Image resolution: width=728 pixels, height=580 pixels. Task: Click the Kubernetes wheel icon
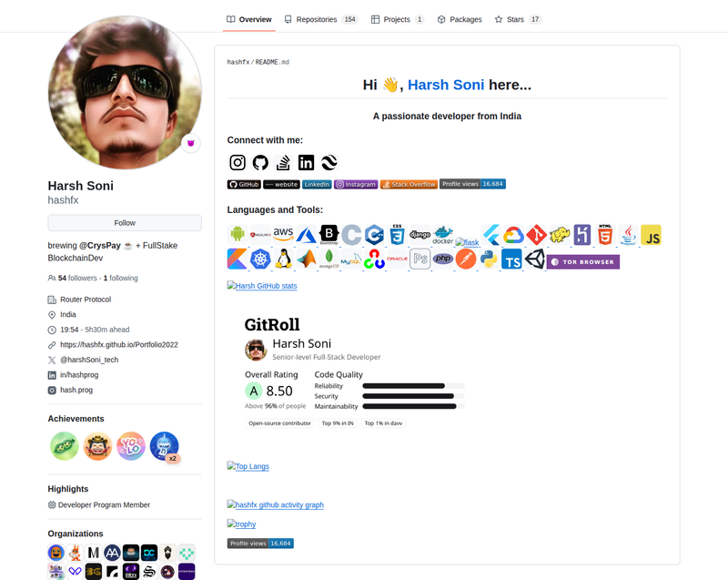pyautogui.click(x=260, y=259)
